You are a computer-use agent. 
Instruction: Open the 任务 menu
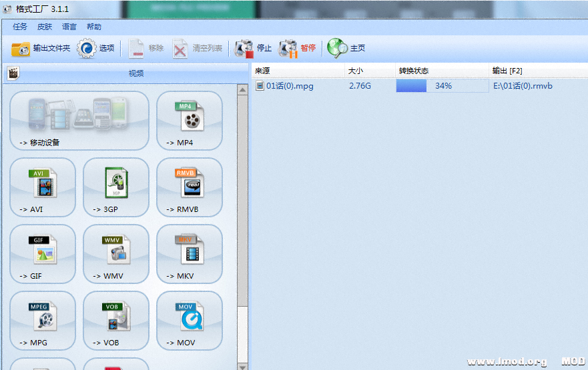point(19,27)
